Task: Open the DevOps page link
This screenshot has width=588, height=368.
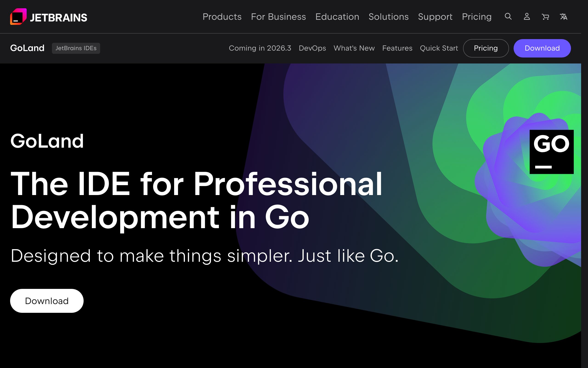Action: (312, 48)
